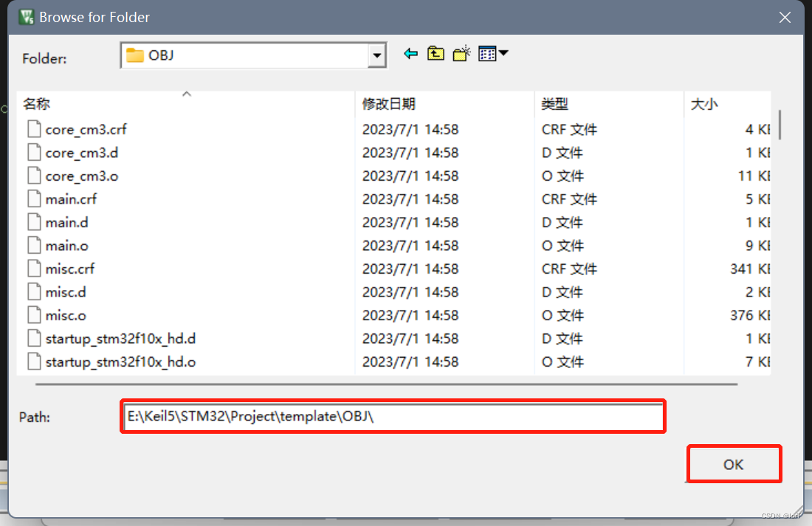Image resolution: width=812 pixels, height=526 pixels.
Task: Close the Browse for Folder dialog
Action: click(785, 17)
